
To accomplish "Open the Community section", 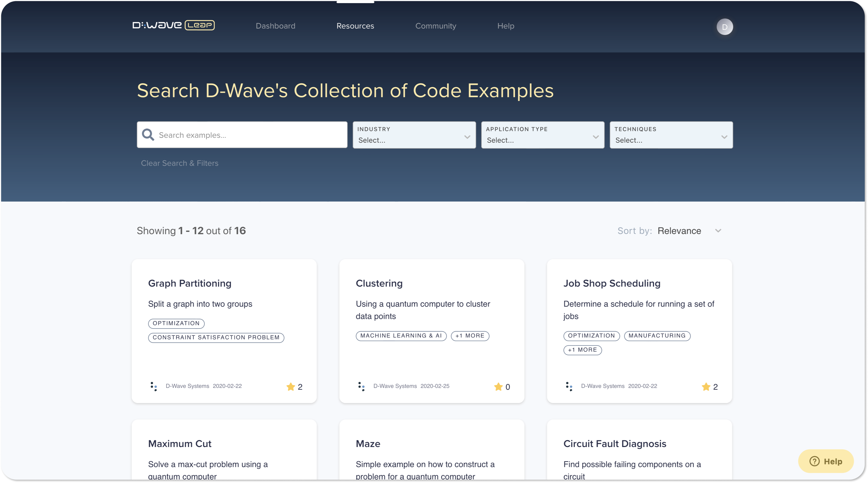I will point(436,26).
